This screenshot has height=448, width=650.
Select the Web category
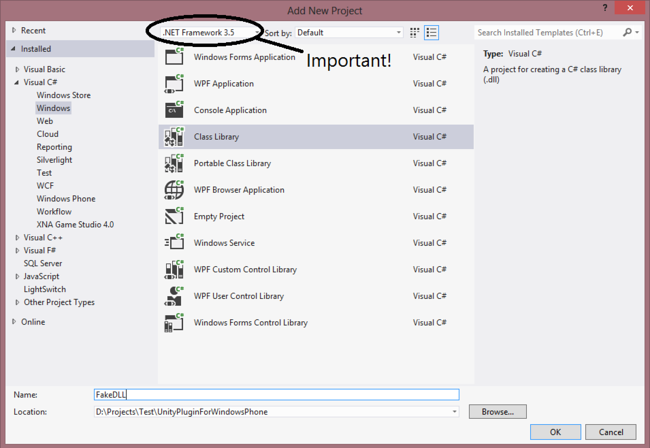point(45,121)
